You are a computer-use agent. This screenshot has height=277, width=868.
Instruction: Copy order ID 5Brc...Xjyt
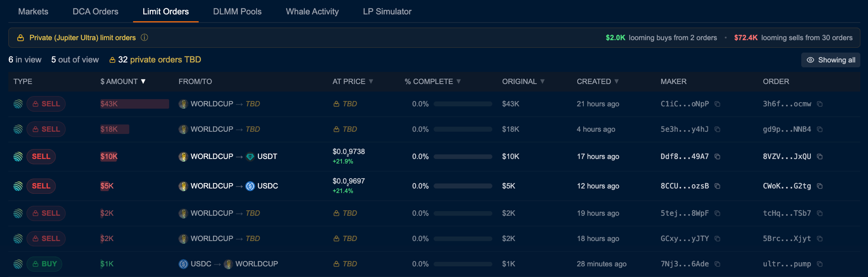pyautogui.click(x=820, y=238)
